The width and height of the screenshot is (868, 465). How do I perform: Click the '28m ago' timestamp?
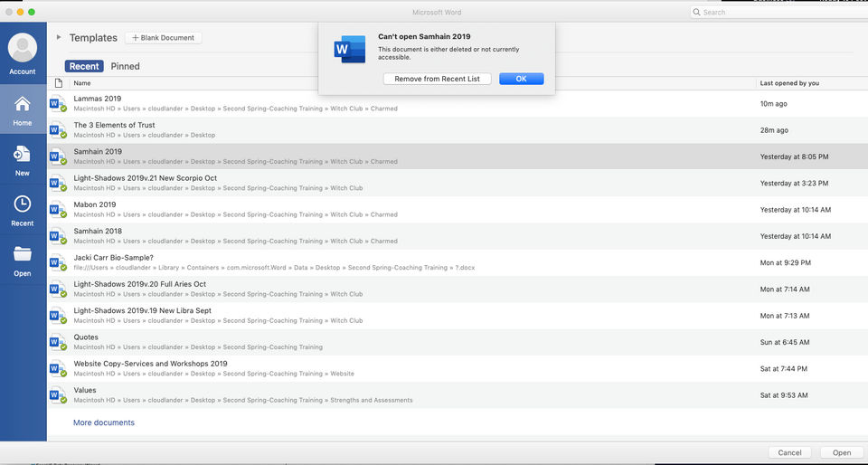click(x=774, y=130)
